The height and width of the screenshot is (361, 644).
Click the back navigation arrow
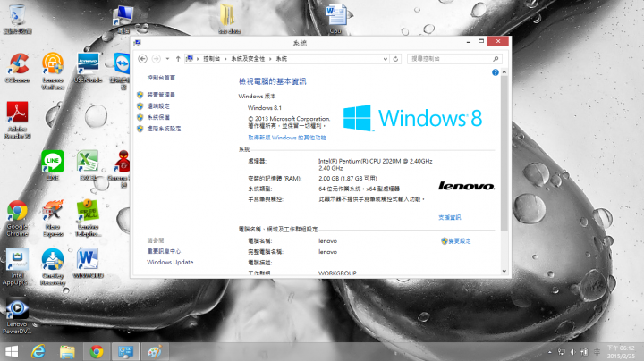[142, 59]
